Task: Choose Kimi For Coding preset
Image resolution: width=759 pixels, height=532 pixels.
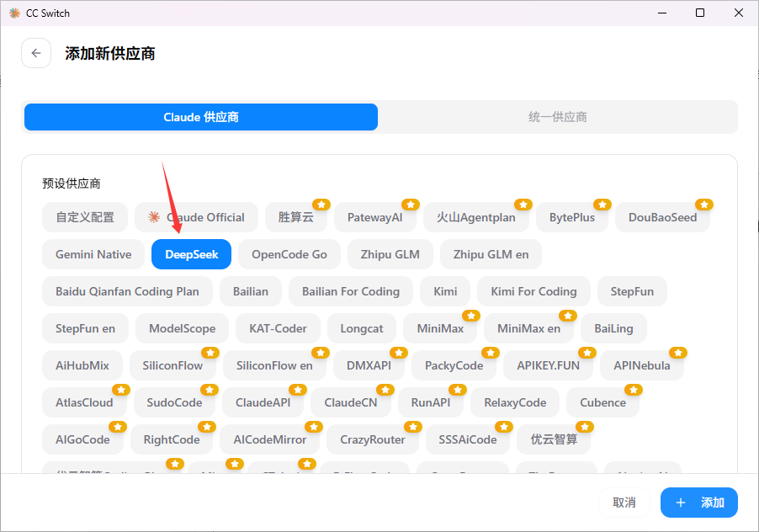Action: click(533, 291)
